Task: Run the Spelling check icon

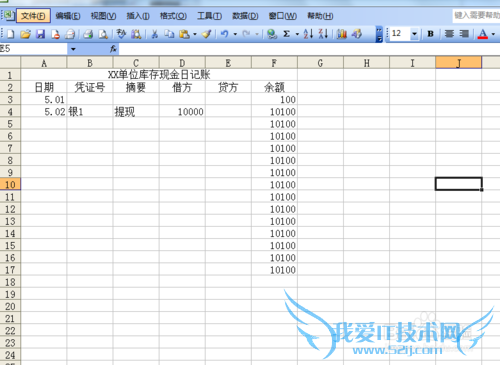Action: [x=121, y=34]
